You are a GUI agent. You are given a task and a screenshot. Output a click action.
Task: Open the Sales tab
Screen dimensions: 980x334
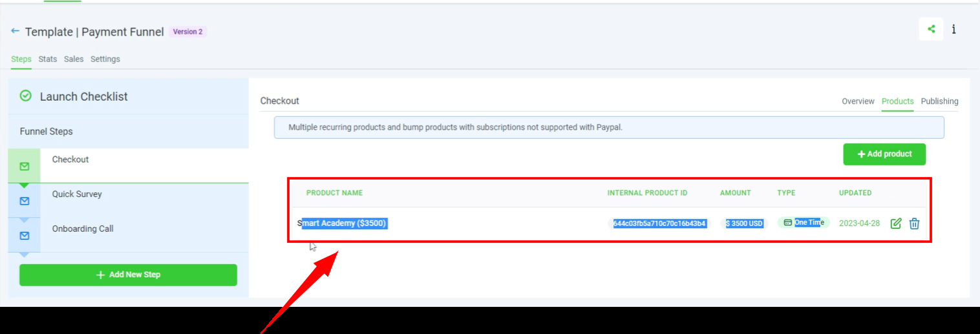(74, 59)
